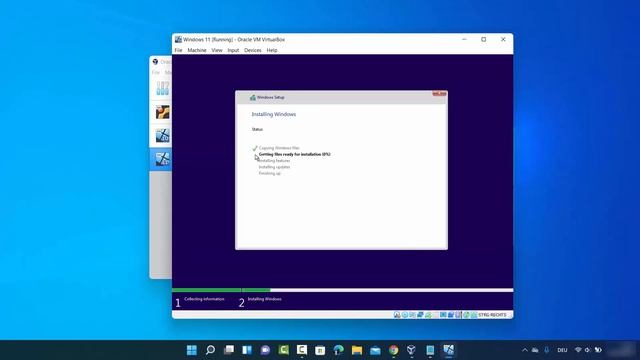Image resolution: width=640 pixels, height=360 pixels.
Task: Open the Input menu
Action: [233, 50]
